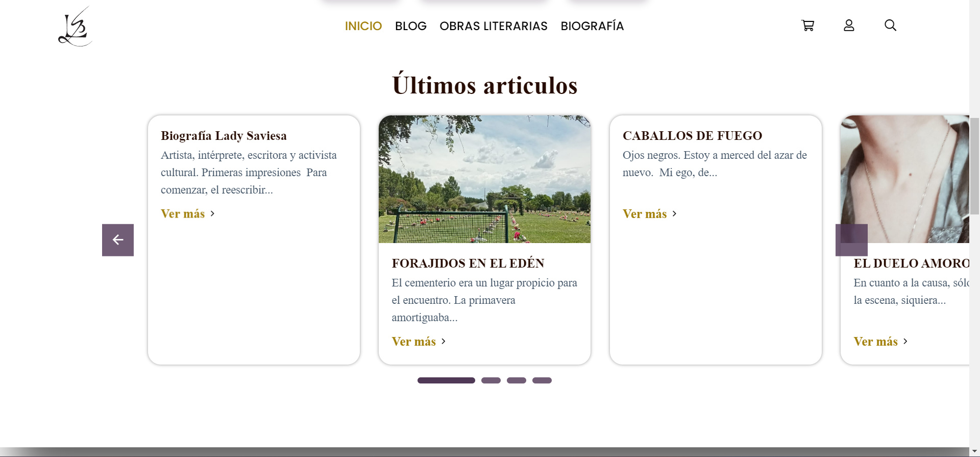Image resolution: width=980 pixels, height=457 pixels.
Task: Open the search magnifier icon
Action: tap(890, 26)
